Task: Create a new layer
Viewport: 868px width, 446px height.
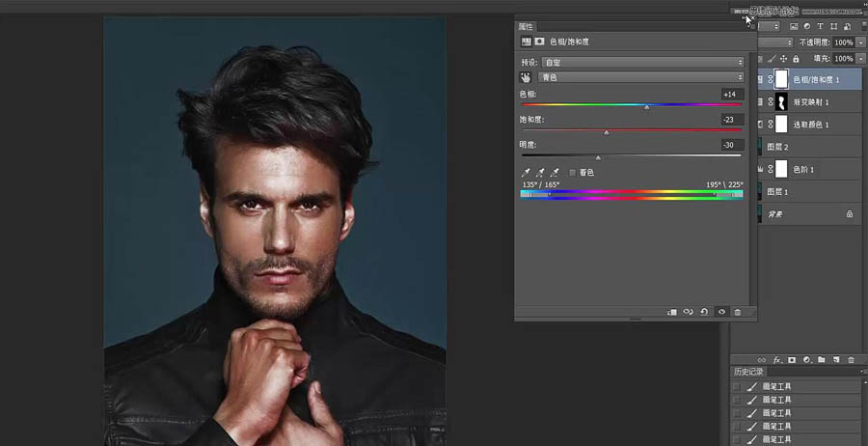Action: [836, 360]
